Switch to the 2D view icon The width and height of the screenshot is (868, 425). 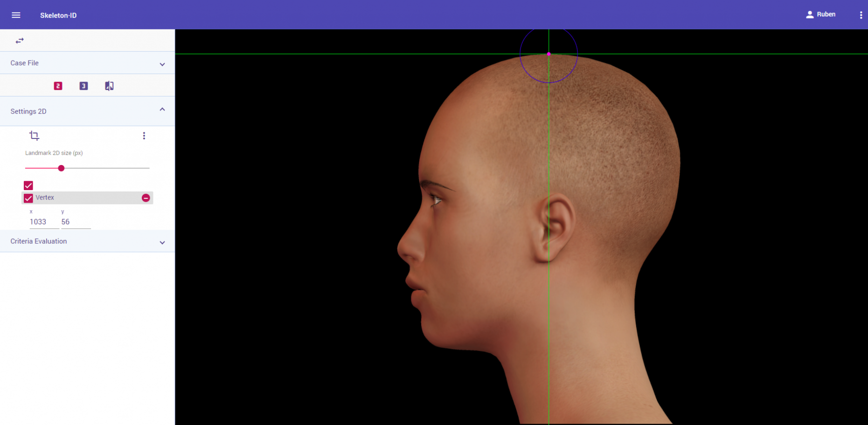[58, 86]
